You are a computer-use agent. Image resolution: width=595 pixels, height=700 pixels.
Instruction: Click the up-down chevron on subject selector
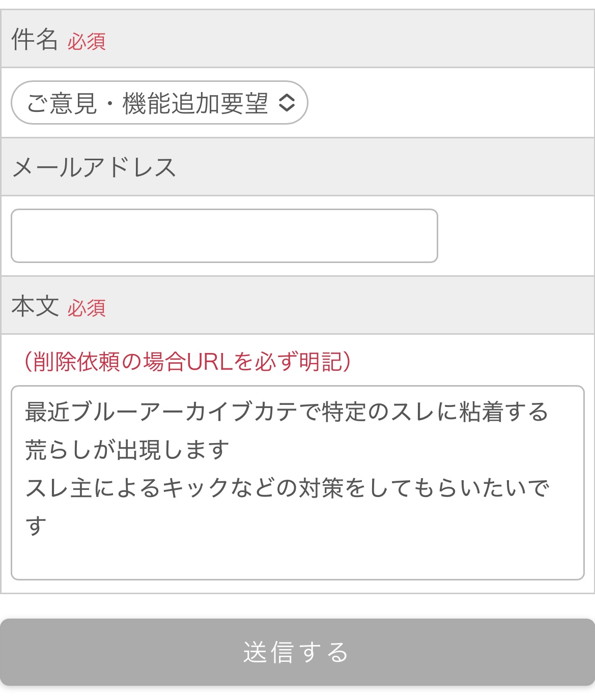[287, 103]
